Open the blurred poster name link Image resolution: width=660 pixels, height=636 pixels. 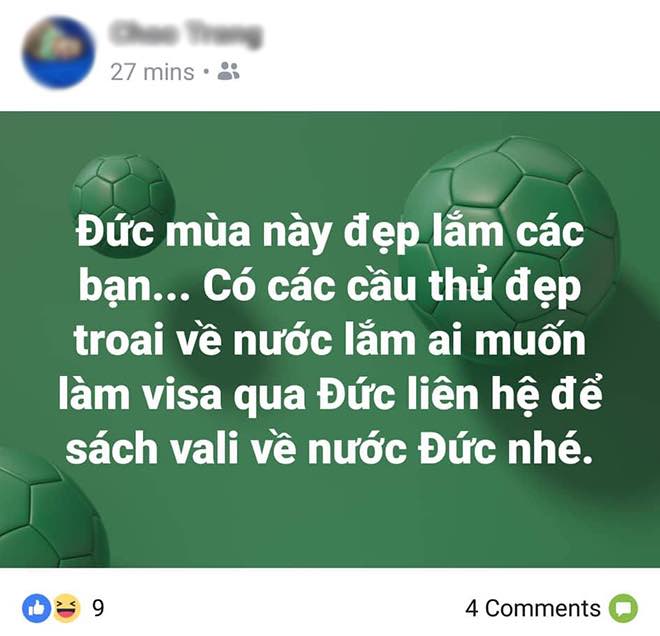coord(186,35)
